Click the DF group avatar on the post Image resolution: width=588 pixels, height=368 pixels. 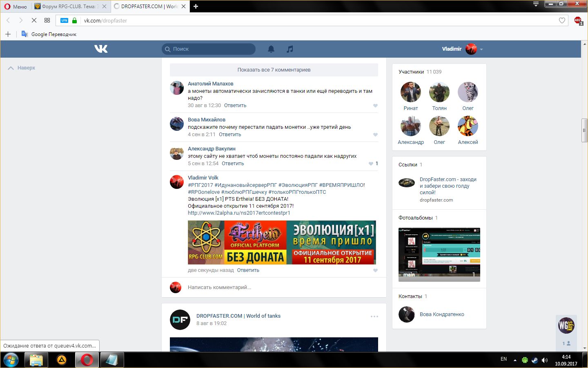click(180, 319)
